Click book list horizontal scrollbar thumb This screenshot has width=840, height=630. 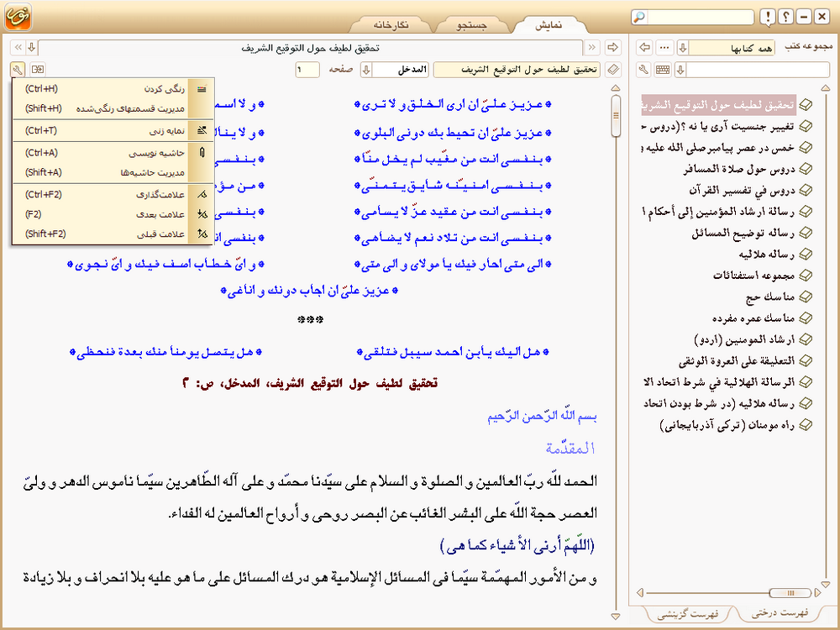click(x=790, y=592)
